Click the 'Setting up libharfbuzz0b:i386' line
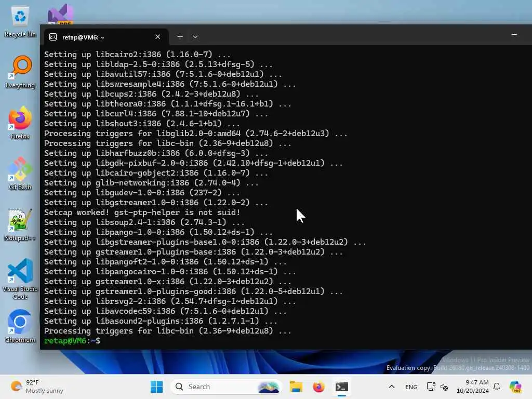 [156, 153]
